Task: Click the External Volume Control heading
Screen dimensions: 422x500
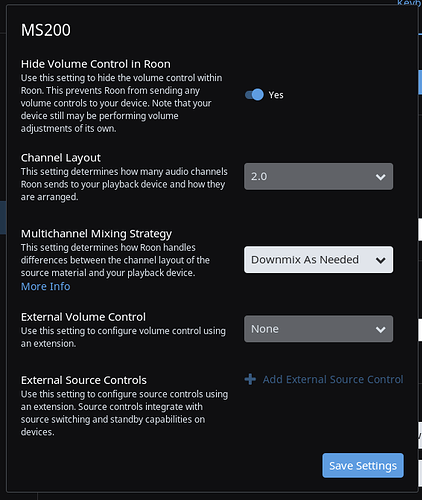Action: 83,317
